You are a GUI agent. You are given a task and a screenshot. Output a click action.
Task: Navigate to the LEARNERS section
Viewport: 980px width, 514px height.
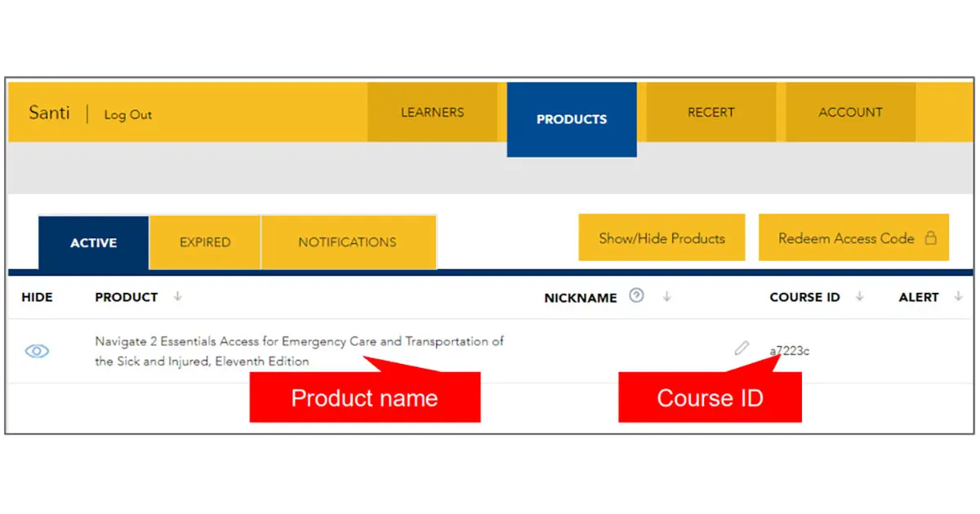click(x=434, y=113)
